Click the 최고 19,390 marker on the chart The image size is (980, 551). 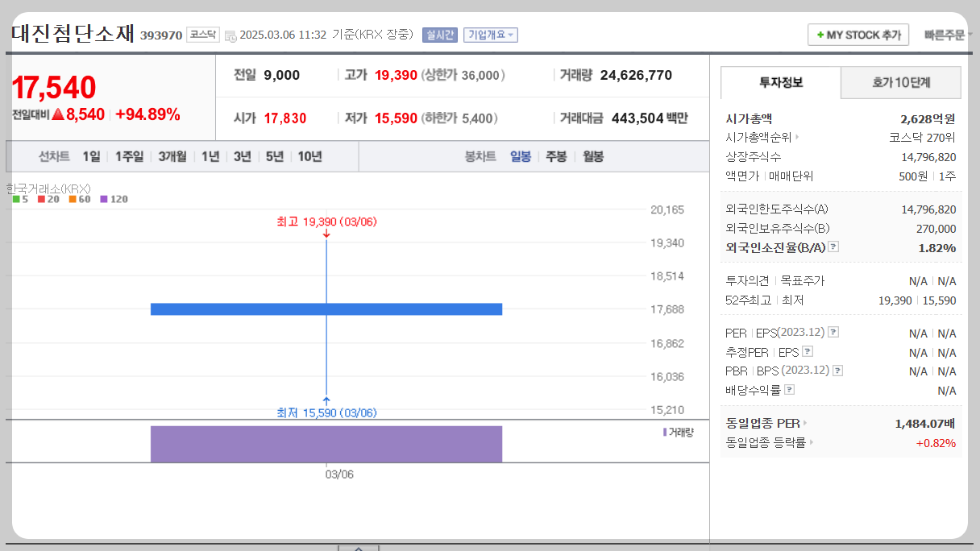[x=326, y=222]
